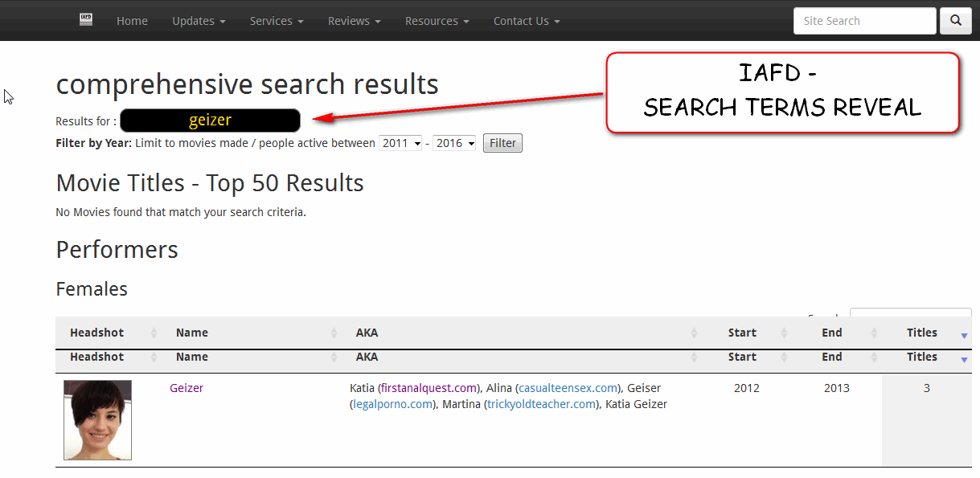Open the start year 2011 dropdown
This screenshot has width=980, height=478.
pyautogui.click(x=400, y=143)
